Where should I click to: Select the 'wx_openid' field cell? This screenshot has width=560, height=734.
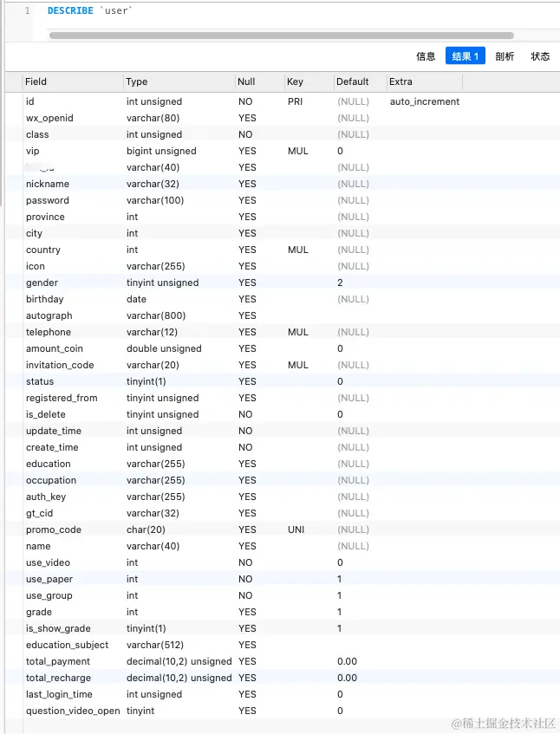click(x=49, y=118)
